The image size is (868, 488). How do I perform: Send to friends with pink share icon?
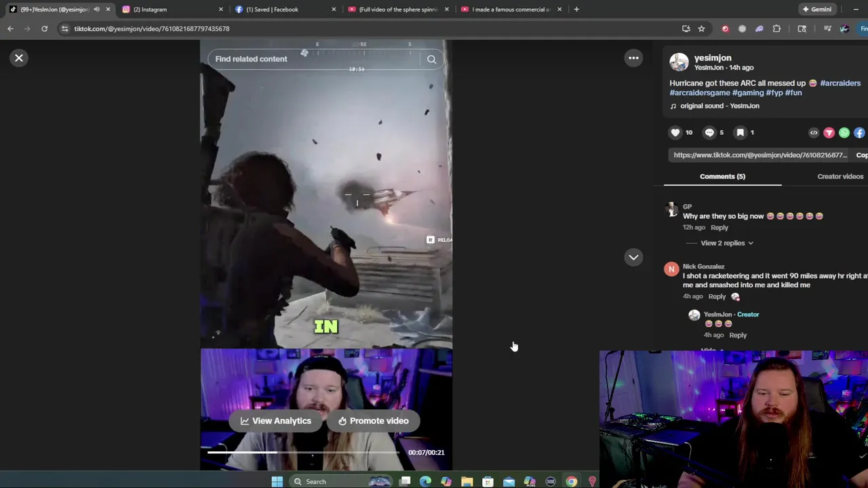(829, 133)
